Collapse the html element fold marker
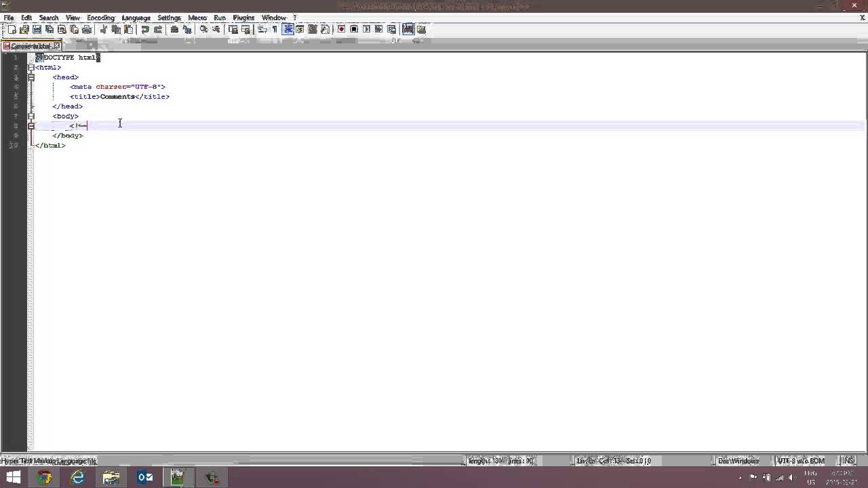This screenshot has width=868, height=488. coord(31,67)
